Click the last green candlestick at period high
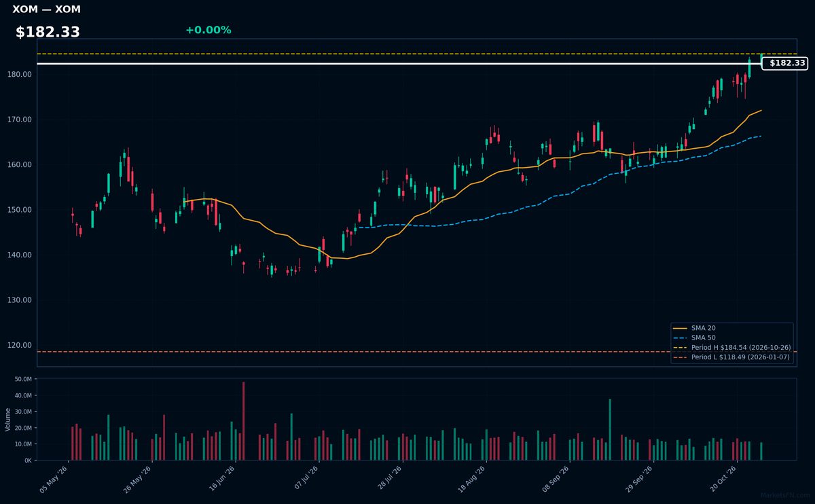This screenshot has height=504, width=815. [761, 58]
